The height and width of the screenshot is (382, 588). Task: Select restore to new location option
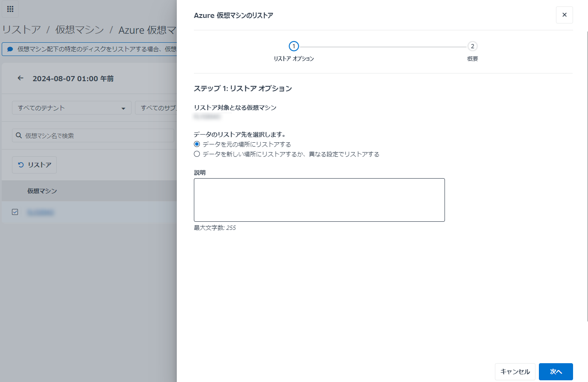coord(197,154)
